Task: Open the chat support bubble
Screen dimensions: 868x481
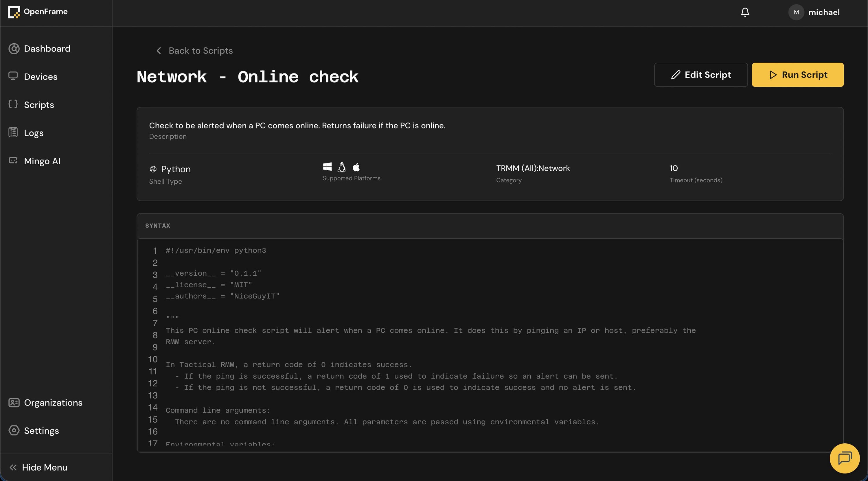Action: coord(845,458)
